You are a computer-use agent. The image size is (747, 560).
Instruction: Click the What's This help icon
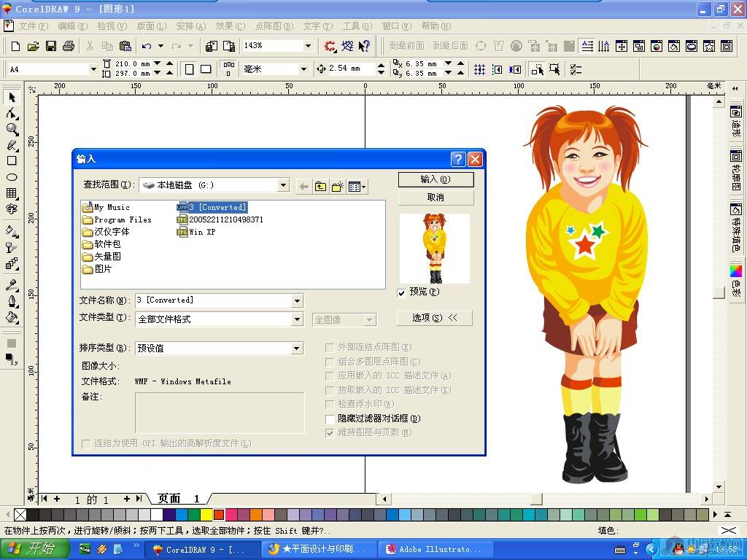click(365, 46)
